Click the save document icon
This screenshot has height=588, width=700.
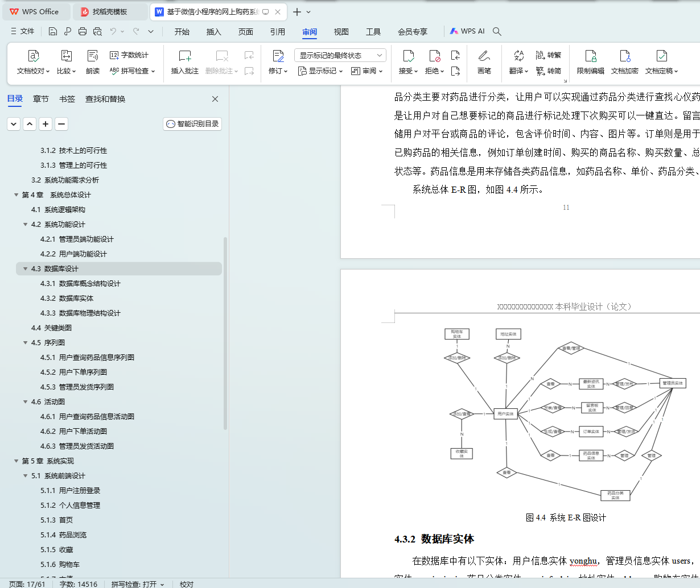point(53,31)
